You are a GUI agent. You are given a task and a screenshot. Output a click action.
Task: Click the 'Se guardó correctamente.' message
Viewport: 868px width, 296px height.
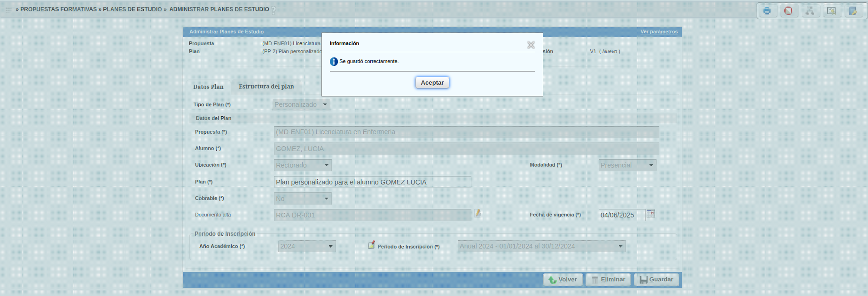point(369,61)
